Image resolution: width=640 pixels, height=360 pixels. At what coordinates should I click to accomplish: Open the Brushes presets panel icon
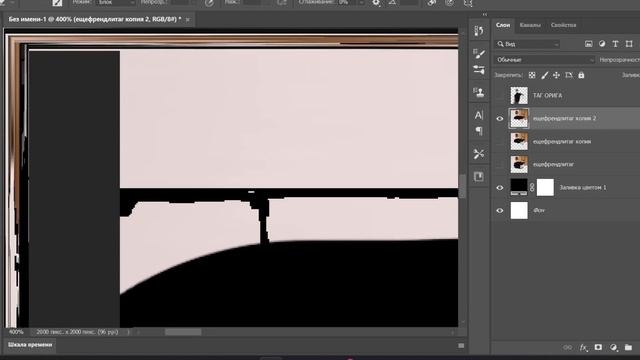[x=479, y=70]
